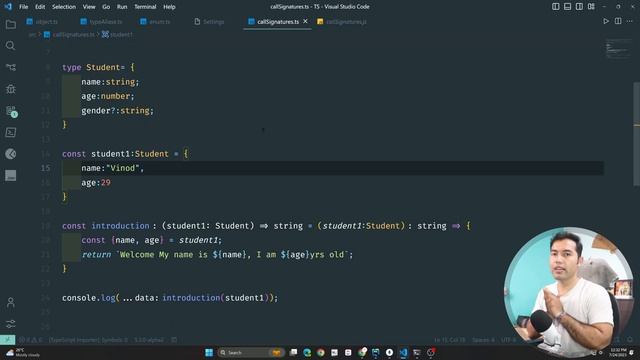Open the View menu

(89, 7)
